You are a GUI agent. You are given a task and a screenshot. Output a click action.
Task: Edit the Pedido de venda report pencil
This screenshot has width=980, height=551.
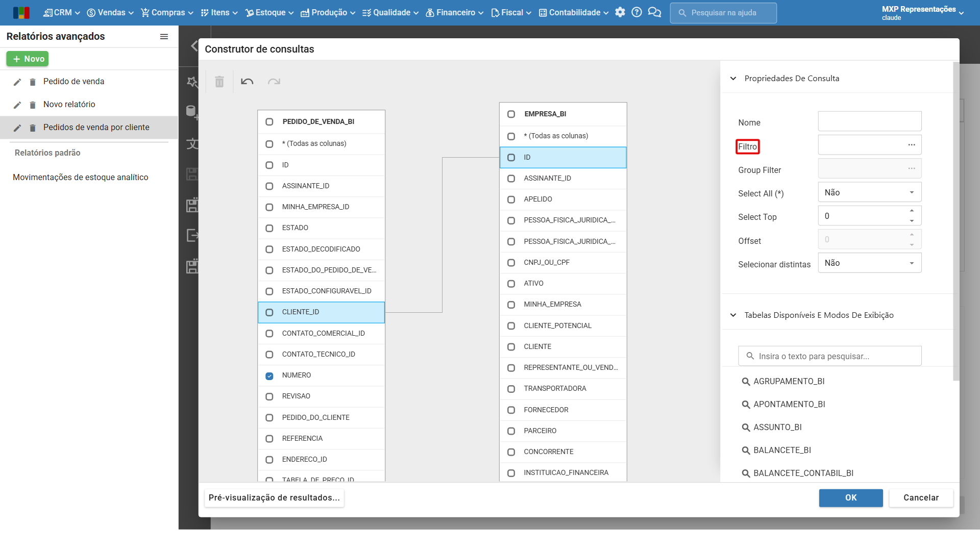(x=17, y=82)
